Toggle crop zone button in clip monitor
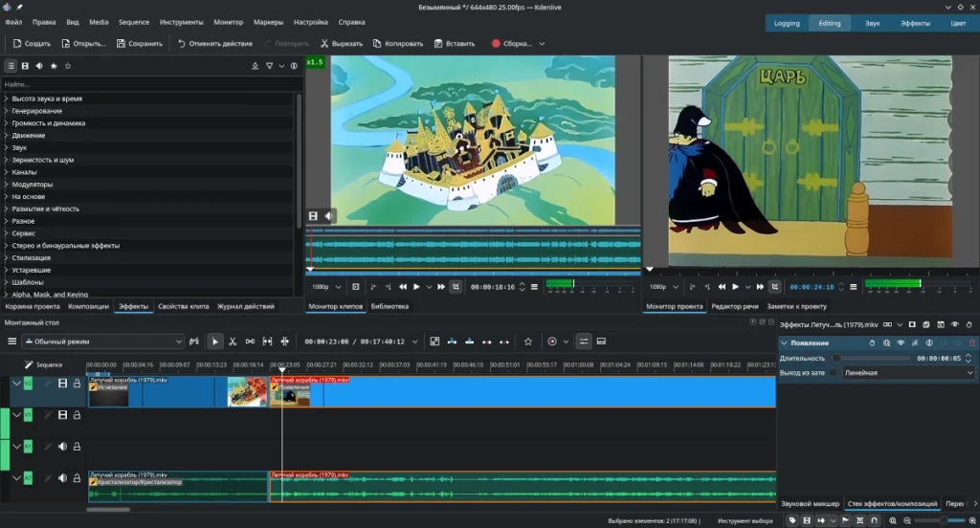The image size is (980, 528). [x=456, y=287]
